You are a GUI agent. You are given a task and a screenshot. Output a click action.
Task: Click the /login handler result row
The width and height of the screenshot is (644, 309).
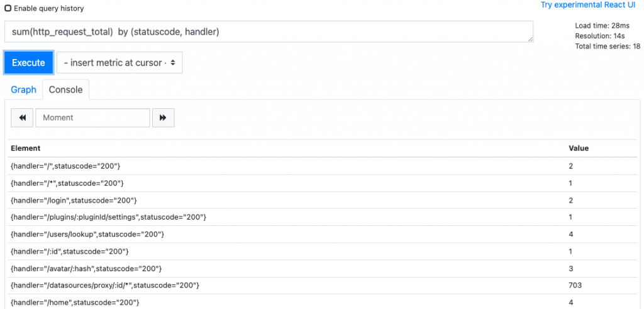coord(324,200)
